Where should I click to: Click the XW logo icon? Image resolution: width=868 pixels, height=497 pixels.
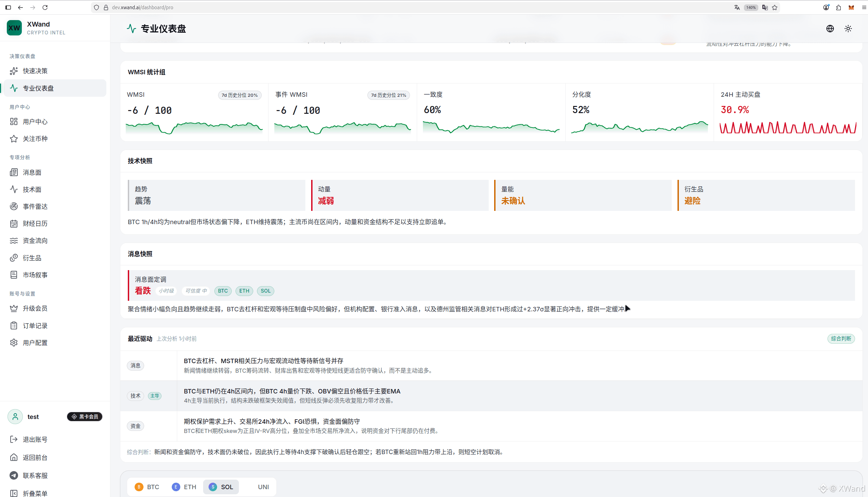pyautogui.click(x=14, y=28)
